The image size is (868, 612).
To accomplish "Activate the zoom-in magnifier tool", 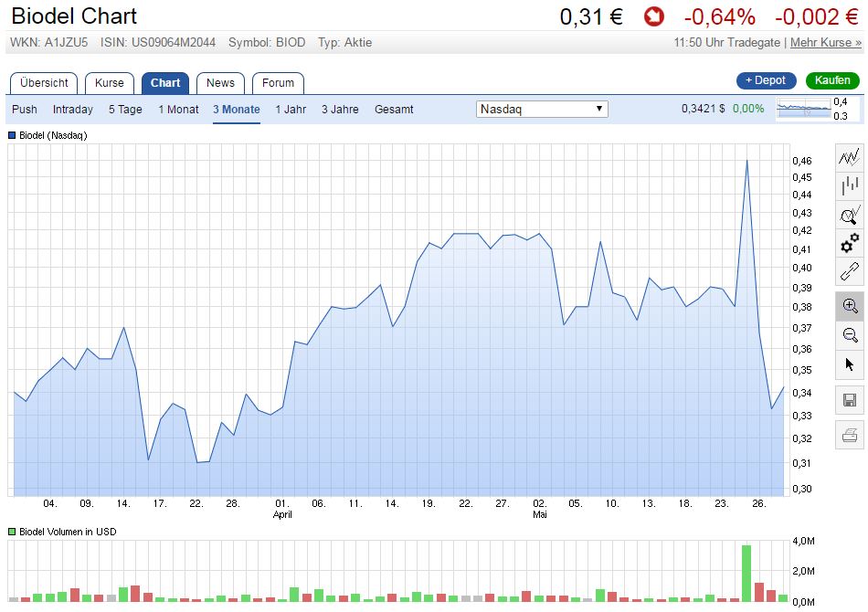I will pyautogui.click(x=849, y=306).
